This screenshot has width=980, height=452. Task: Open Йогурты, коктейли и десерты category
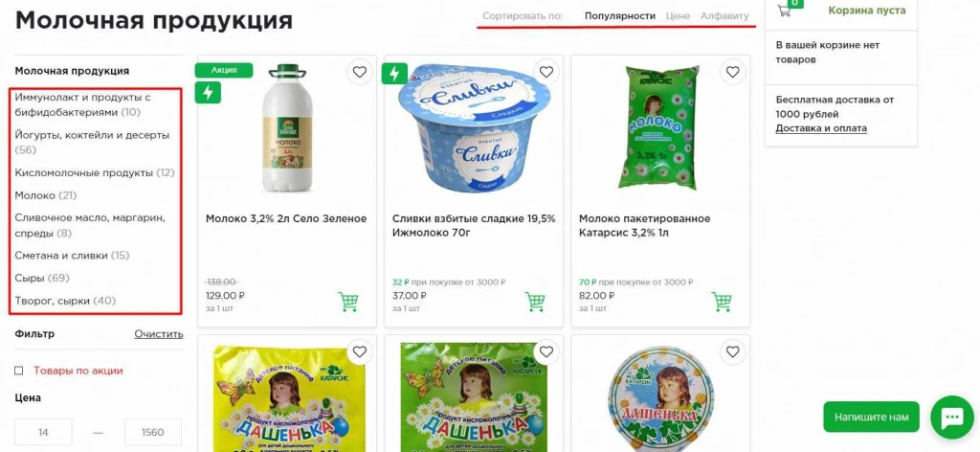click(x=92, y=135)
